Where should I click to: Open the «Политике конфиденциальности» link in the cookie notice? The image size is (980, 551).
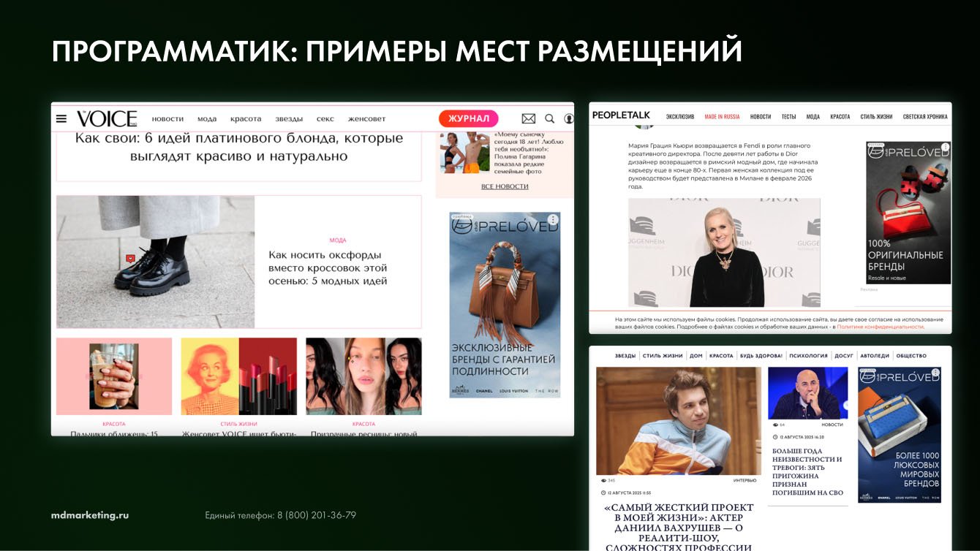click(x=881, y=327)
